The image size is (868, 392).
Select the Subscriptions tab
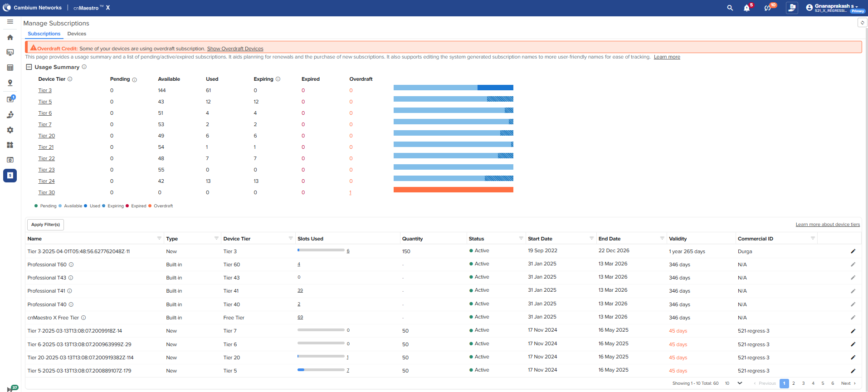[44, 34]
